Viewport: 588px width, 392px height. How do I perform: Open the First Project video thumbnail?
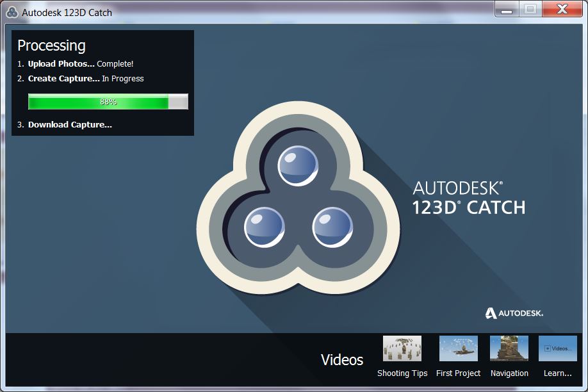(x=458, y=348)
